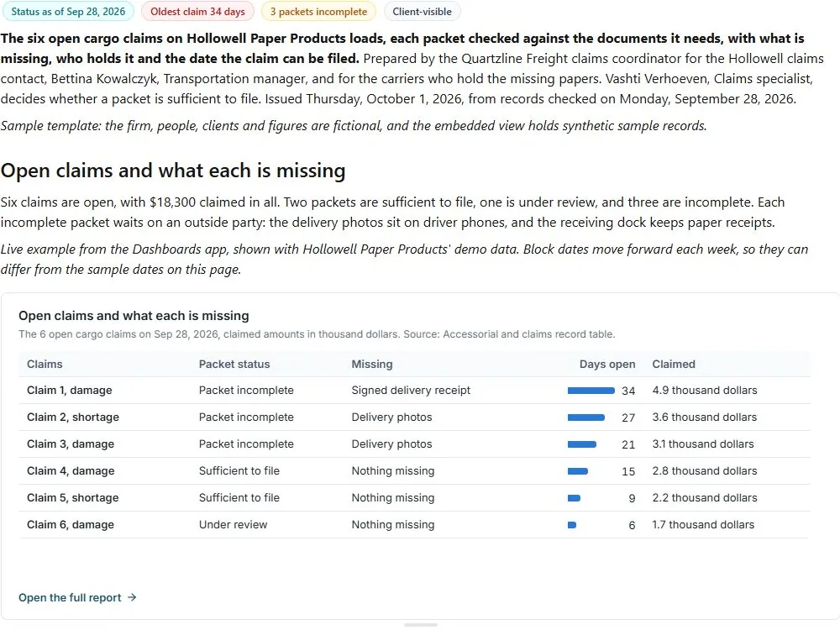This screenshot has width=840, height=630.
Task: Click the 2.2 thousand dollars value
Action: coord(705,497)
